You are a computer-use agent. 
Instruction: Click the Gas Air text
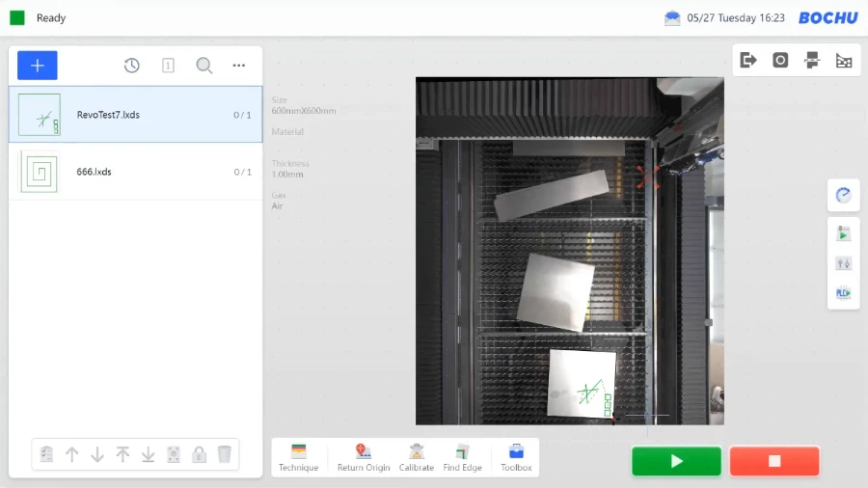click(278, 201)
